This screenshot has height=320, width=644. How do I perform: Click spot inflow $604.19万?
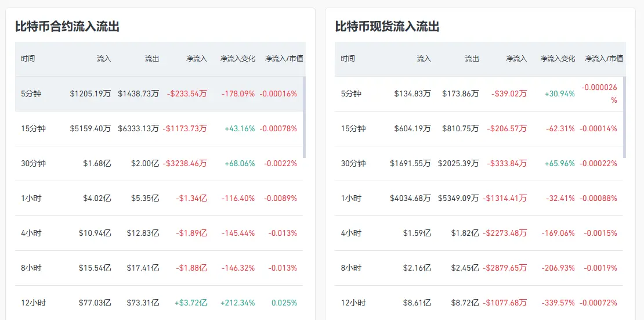click(x=413, y=128)
